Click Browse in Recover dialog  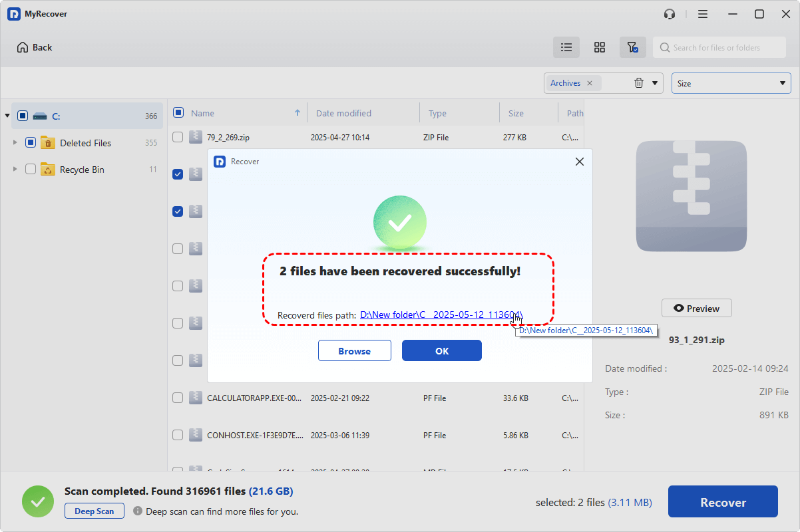pos(354,350)
